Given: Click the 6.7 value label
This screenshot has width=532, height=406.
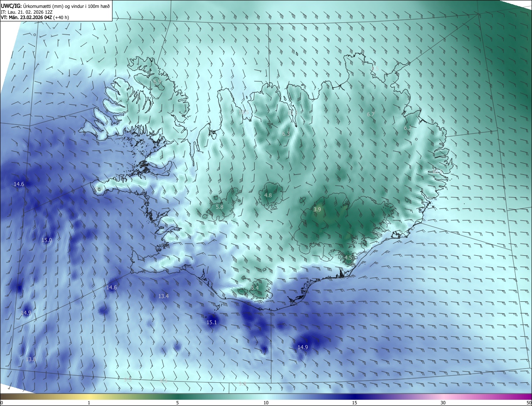Looking at the screenshot, I should [371, 114].
